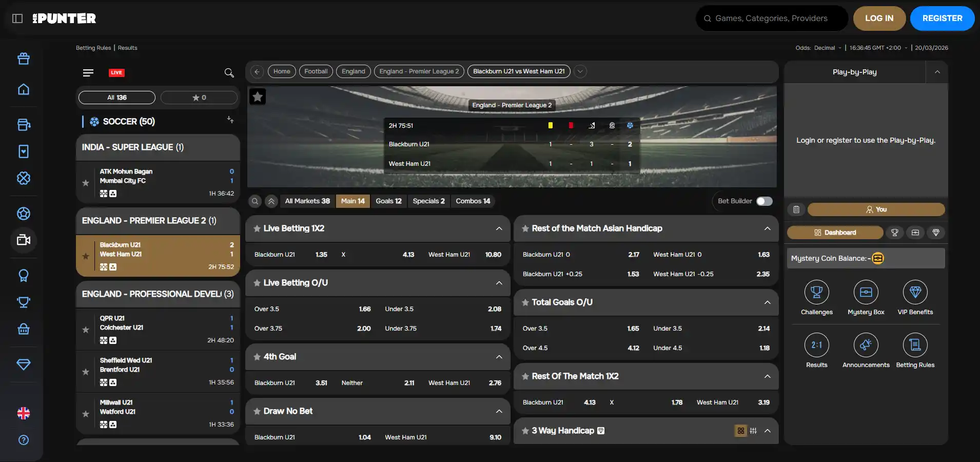The width and height of the screenshot is (980, 462).
Task: Open the live video camera sidebar icon
Action: pos(24,240)
